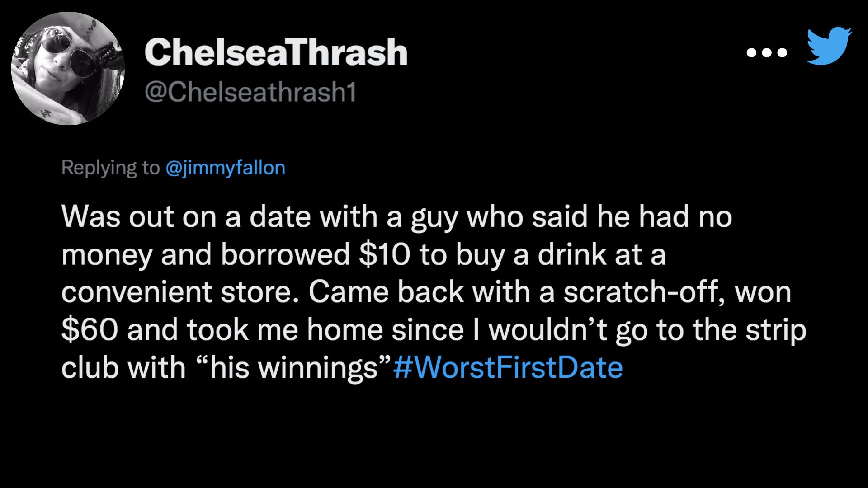
Task: Click the middle dot of the options menu
Action: pyautogui.click(x=767, y=53)
